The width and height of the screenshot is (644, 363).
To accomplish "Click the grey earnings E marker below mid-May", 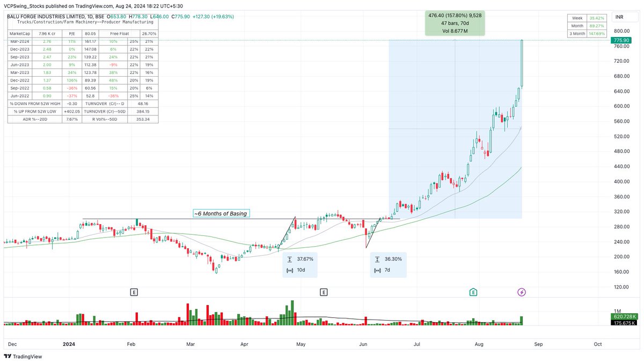I will [324, 292].
